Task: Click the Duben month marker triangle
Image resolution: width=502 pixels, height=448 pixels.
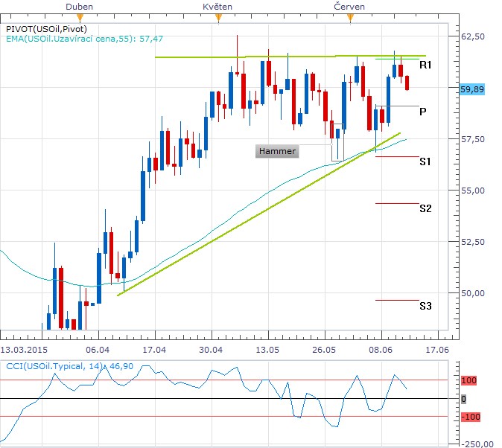Action: pos(80,19)
